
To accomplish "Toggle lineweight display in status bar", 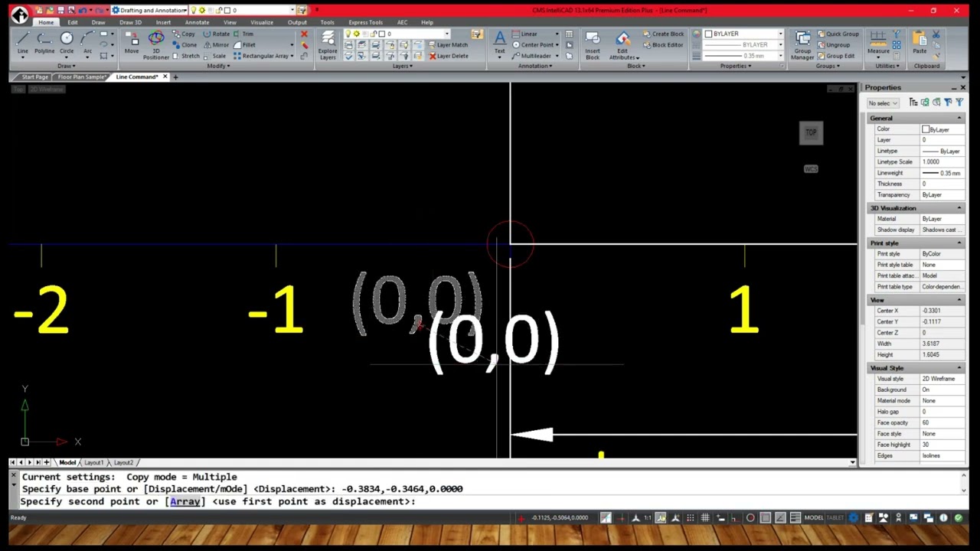I will [x=795, y=518].
